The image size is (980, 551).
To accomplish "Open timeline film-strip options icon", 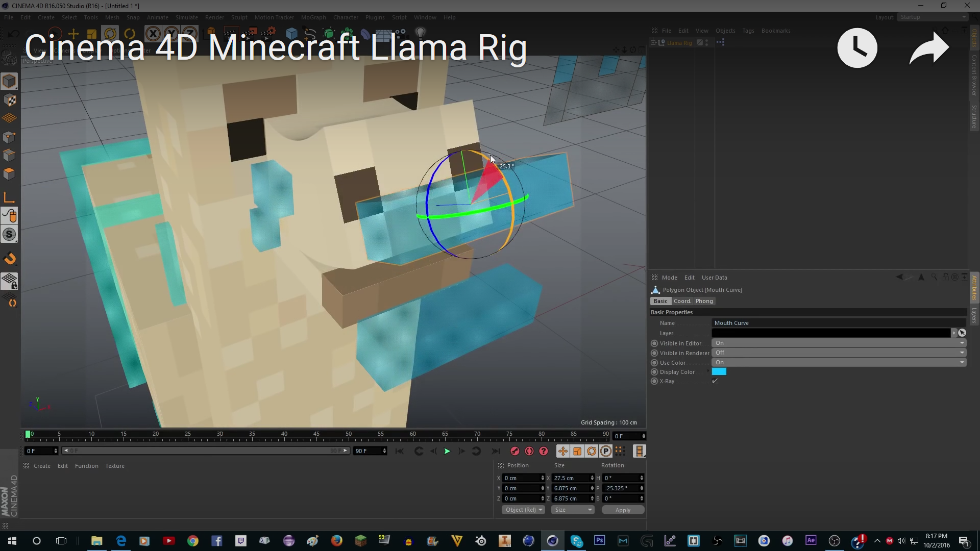I will pyautogui.click(x=639, y=451).
